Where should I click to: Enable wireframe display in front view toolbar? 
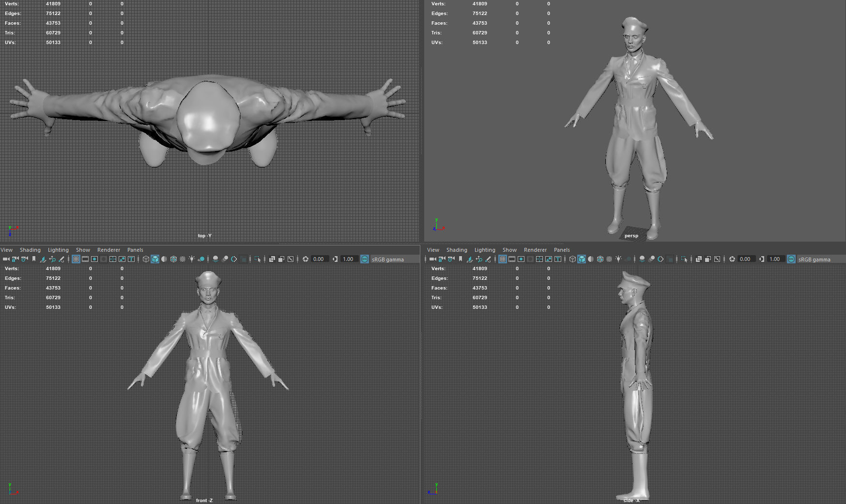tap(146, 259)
